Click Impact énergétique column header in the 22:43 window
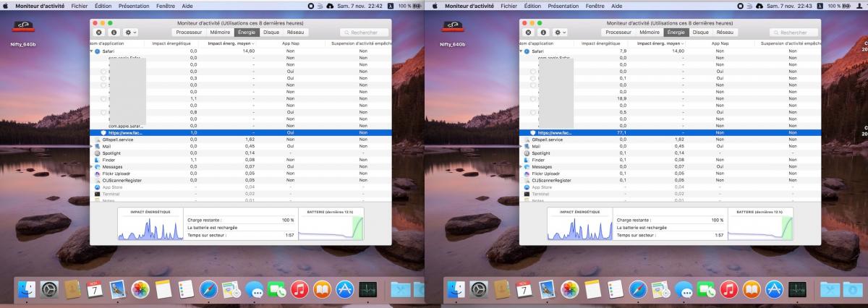This screenshot has height=308, width=868. coord(600,43)
